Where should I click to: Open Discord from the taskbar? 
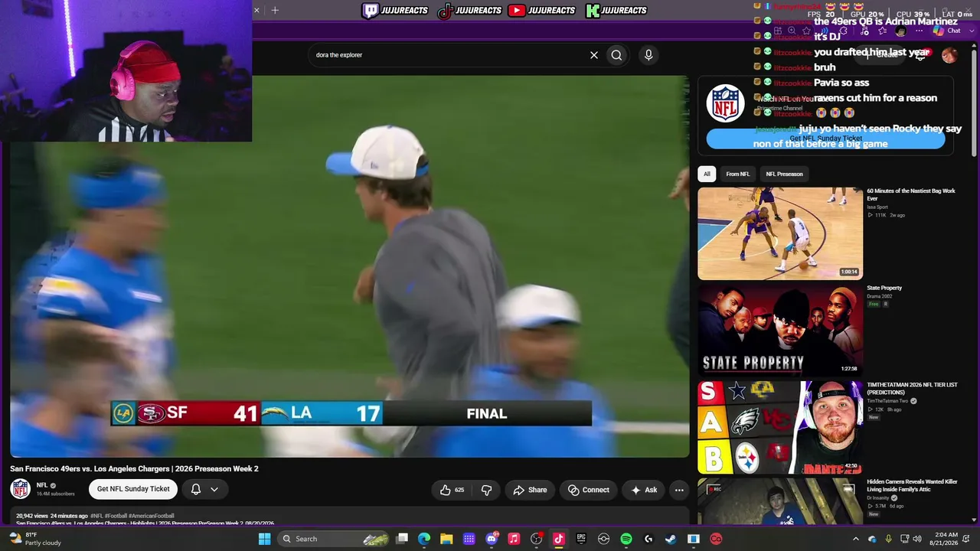click(492, 539)
